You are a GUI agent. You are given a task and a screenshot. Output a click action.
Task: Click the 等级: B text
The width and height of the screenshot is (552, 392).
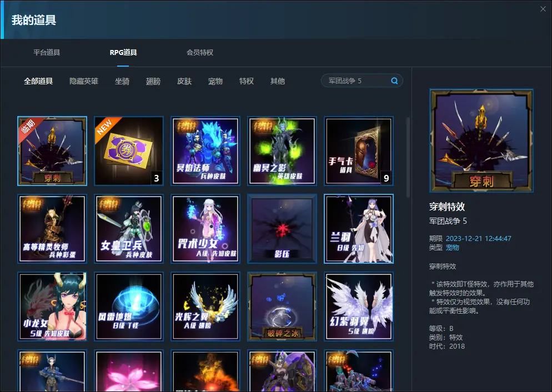tap(441, 329)
